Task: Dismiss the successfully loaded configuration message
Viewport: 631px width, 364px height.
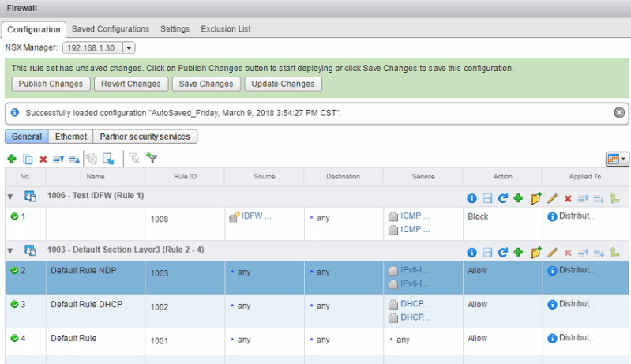Action: click(x=620, y=113)
